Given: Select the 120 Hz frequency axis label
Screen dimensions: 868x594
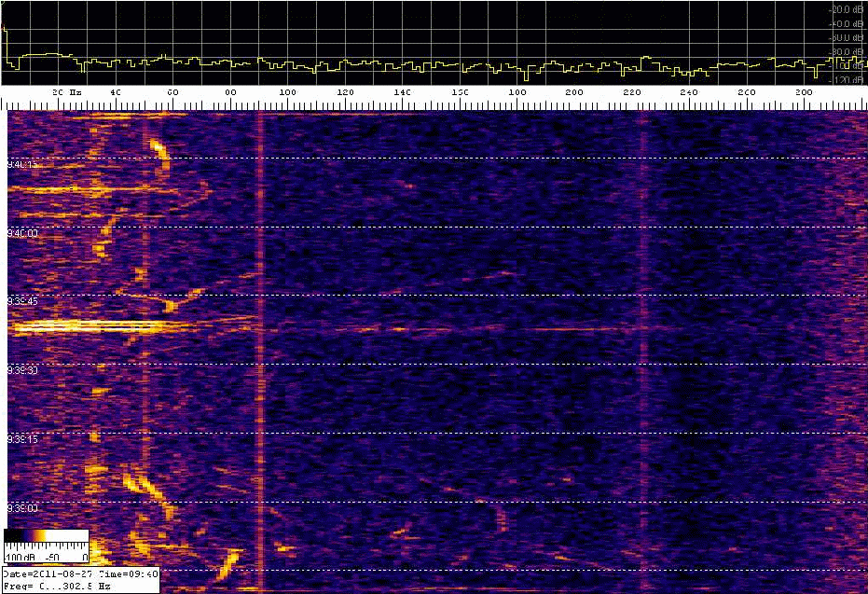Looking at the screenshot, I should point(345,93).
